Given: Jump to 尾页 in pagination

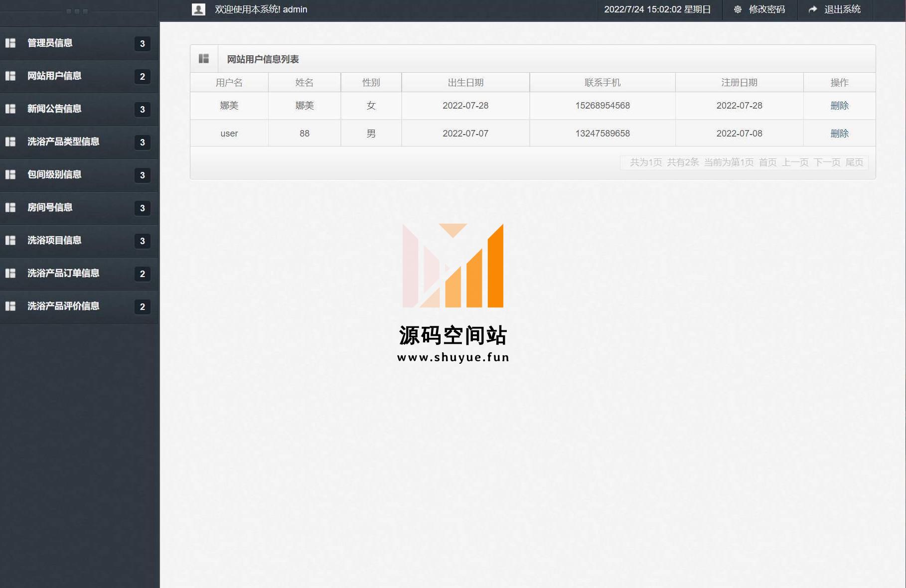Looking at the screenshot, I should click(x=854, y=162).
